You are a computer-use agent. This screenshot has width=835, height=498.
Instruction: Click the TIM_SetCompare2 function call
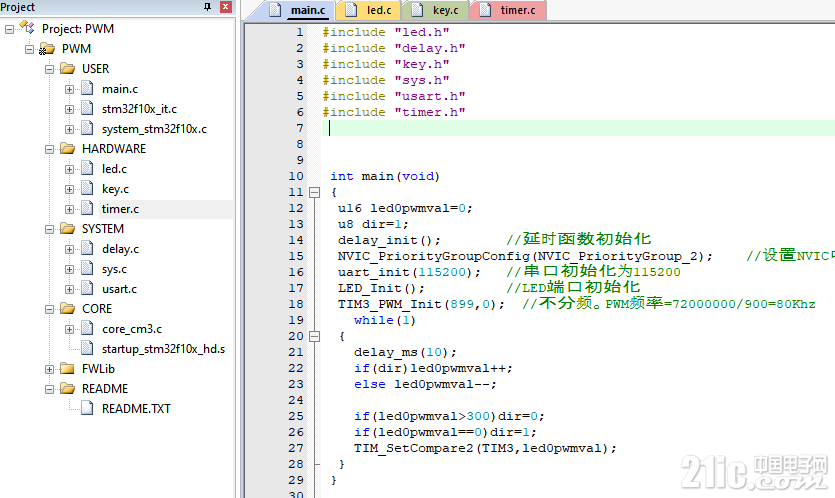(485, 448)
